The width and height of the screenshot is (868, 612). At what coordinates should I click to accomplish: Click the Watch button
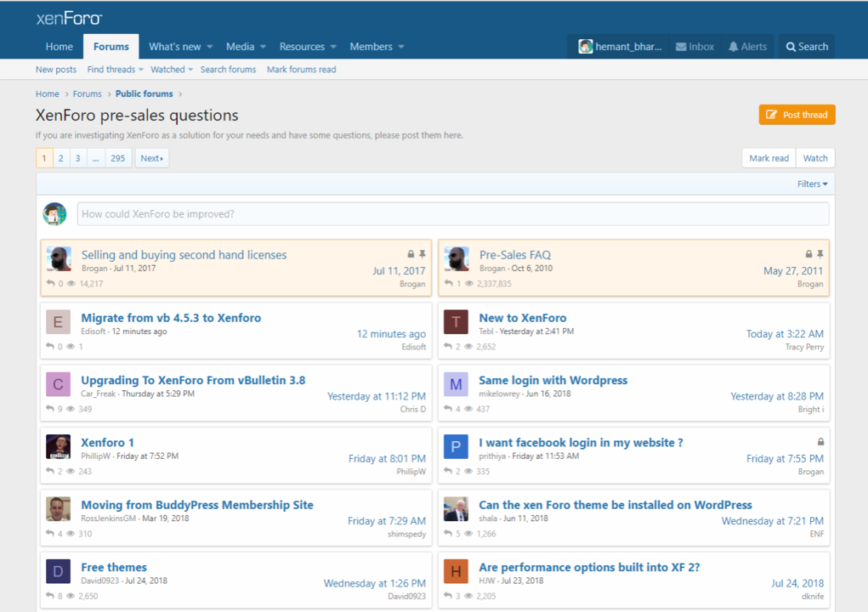tap(815, 158)
